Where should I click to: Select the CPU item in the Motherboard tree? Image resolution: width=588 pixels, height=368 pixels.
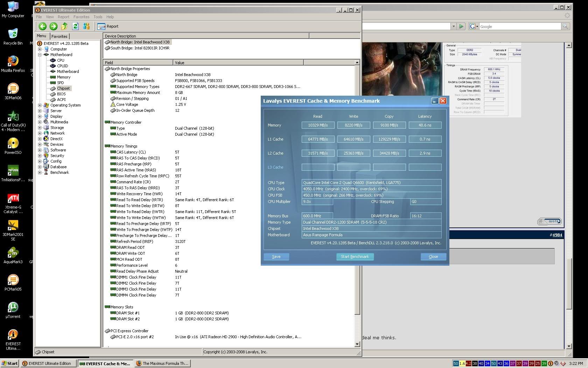coord(61,60)
